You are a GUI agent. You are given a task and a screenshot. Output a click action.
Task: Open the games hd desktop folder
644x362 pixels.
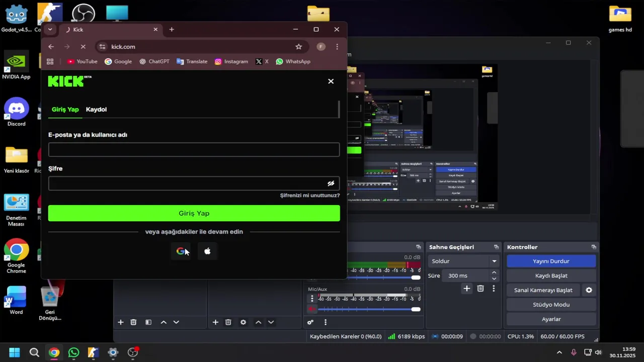tap(620, 19)
